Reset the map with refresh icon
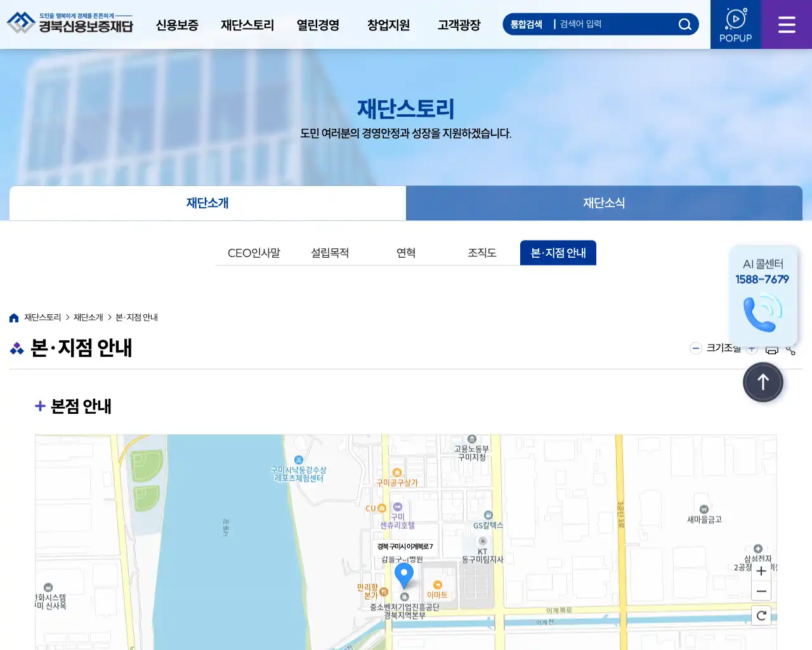 pos(761,615)
